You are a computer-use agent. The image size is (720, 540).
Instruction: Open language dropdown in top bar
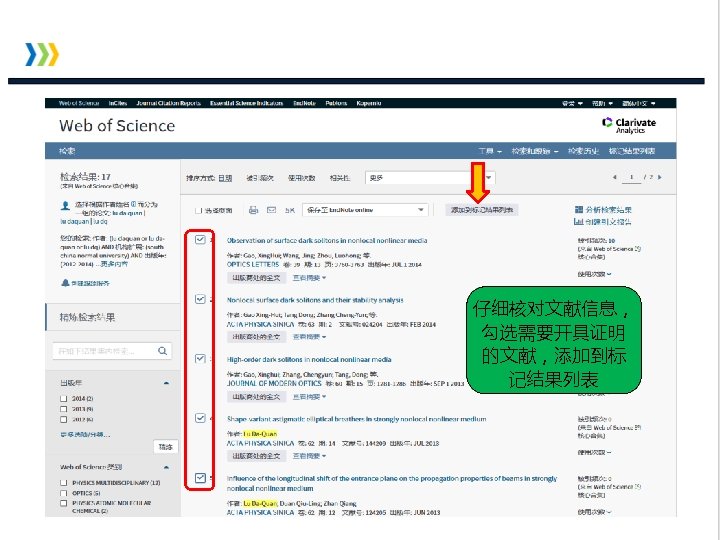point(639,103)
